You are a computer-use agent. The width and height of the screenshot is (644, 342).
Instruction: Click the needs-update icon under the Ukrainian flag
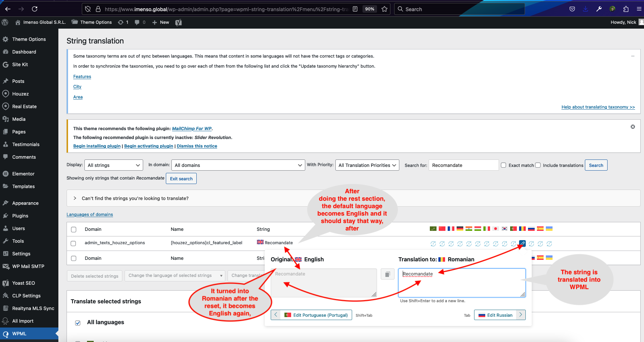549,244
